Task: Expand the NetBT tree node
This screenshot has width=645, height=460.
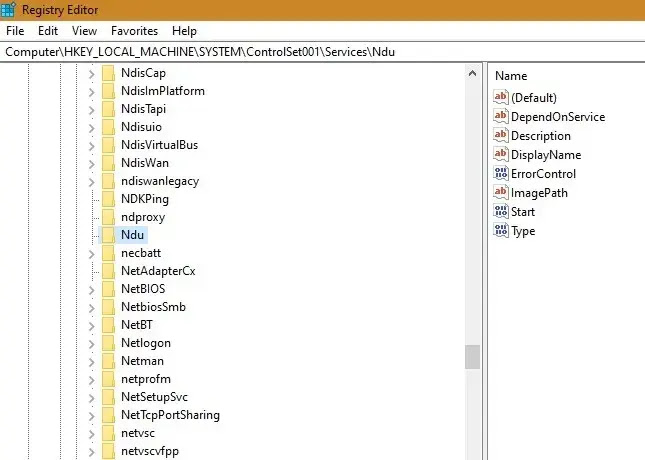Action: (92, 325)
